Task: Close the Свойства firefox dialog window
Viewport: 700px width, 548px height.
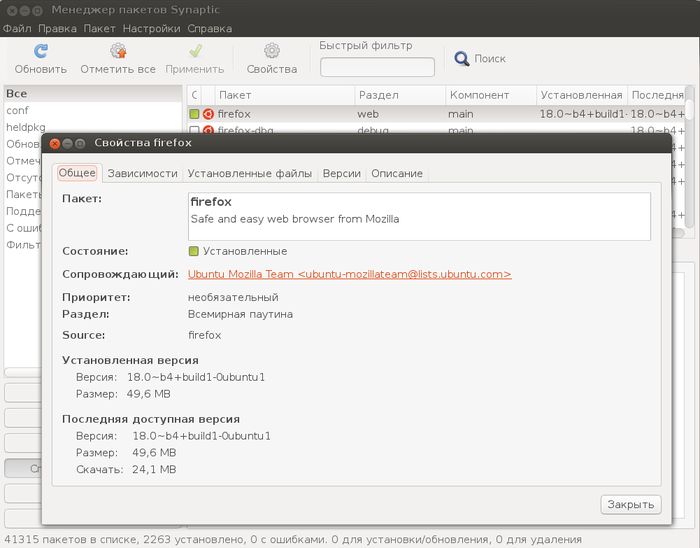Action: [55, 143]
